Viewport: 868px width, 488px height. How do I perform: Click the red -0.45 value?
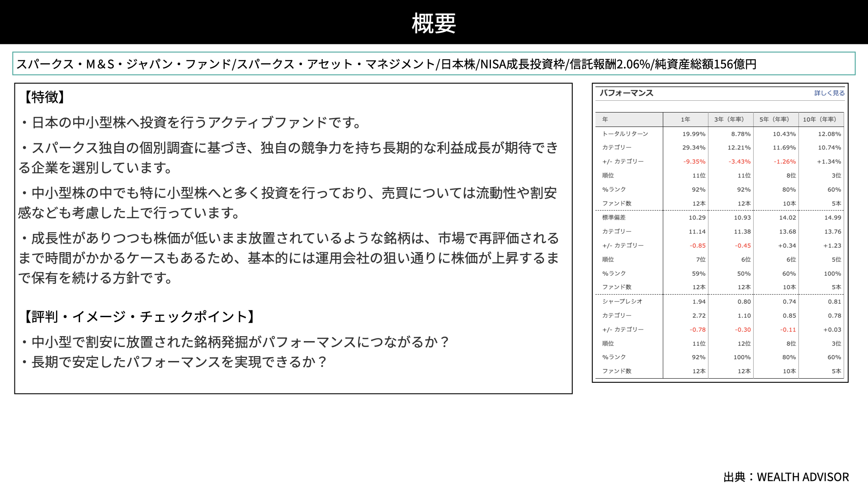[x=743, y=245]
